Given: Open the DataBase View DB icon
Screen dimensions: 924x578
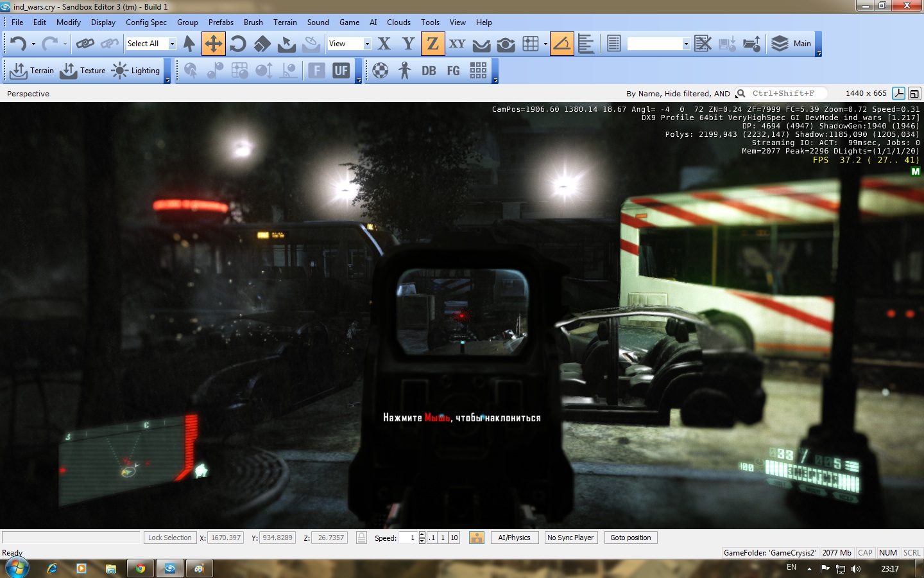Looking at the screenshot, I should coord(429,71).
